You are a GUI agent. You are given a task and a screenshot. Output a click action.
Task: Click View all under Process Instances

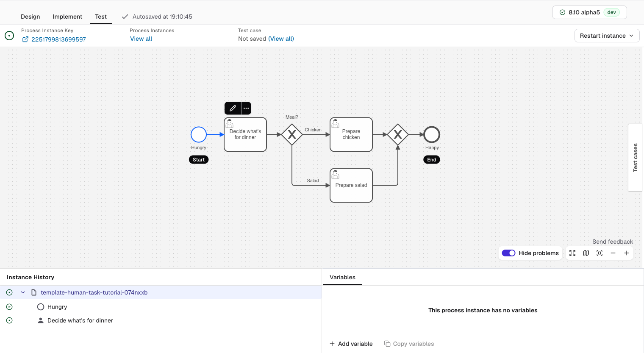[141, 39]
